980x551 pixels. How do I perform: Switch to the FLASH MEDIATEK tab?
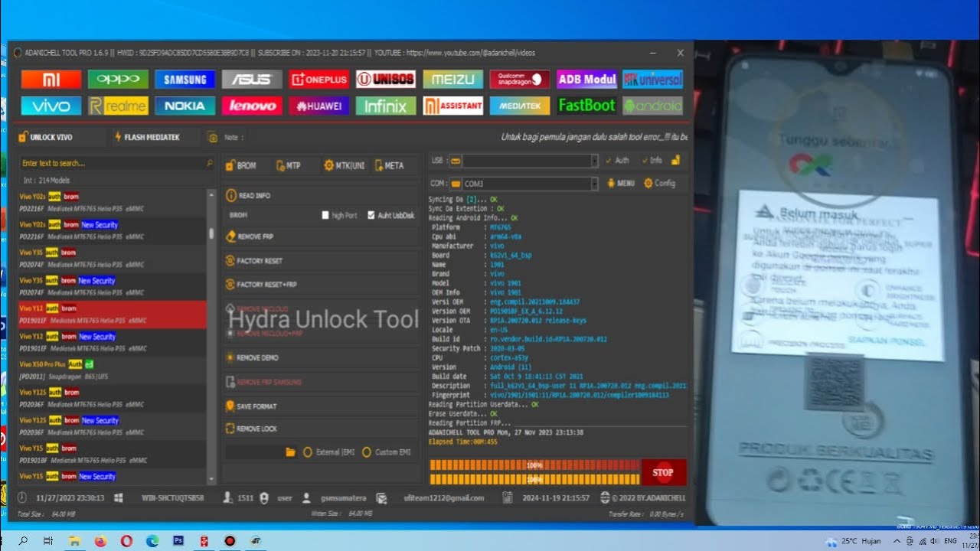point(152,137)
